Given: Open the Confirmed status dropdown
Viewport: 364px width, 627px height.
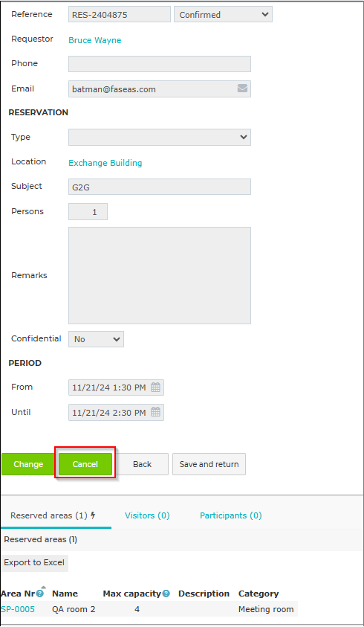Looking at the screenshot, I should 223,14.
